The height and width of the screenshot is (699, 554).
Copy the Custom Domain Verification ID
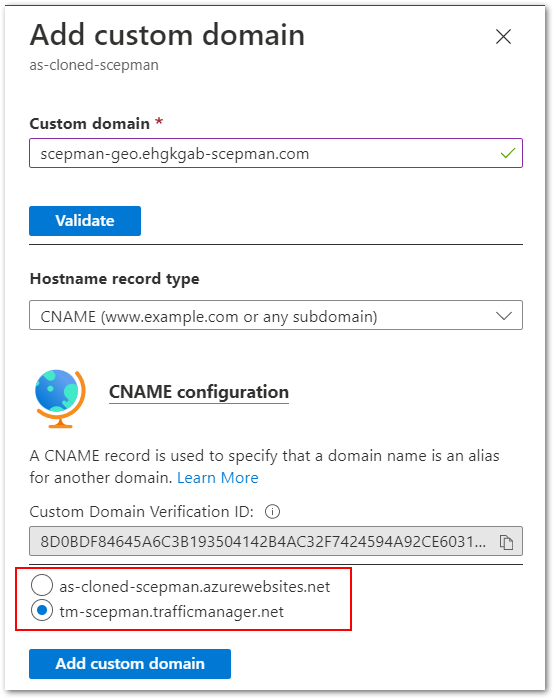click(506, 542)
